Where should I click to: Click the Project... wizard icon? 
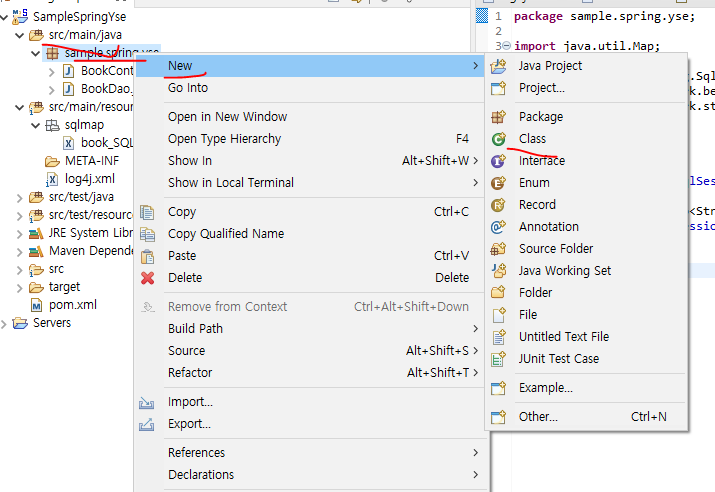pos(498,88)
